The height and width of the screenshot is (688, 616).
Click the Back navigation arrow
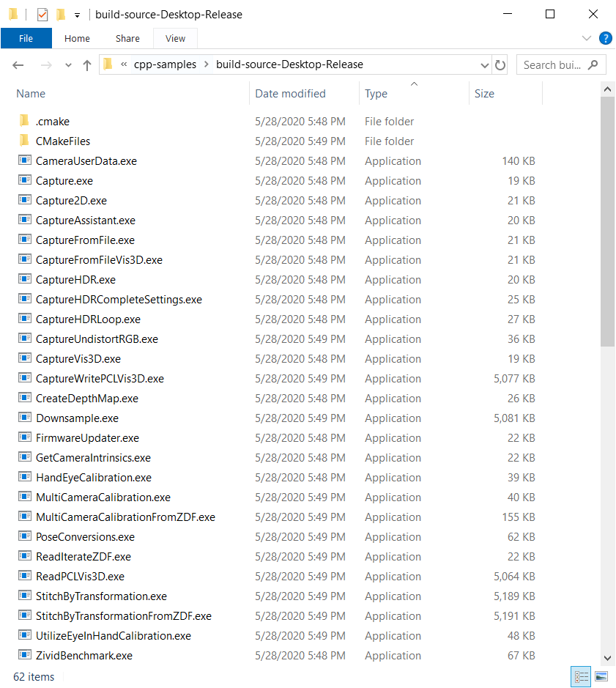coord(18,65)
